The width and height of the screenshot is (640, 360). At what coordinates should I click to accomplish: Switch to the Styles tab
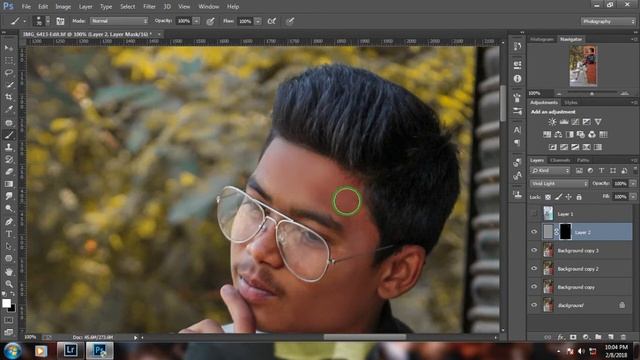click(x=571, y=102)
